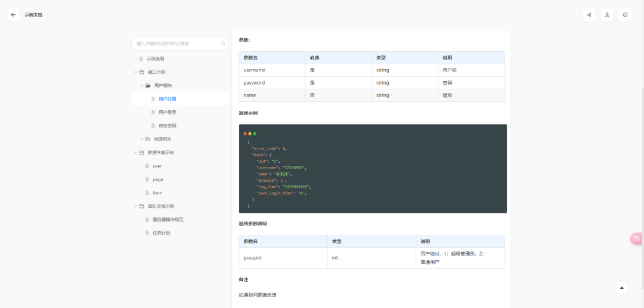Click the user account icon
Screen dimensions: 644x308
click(607, 15)
